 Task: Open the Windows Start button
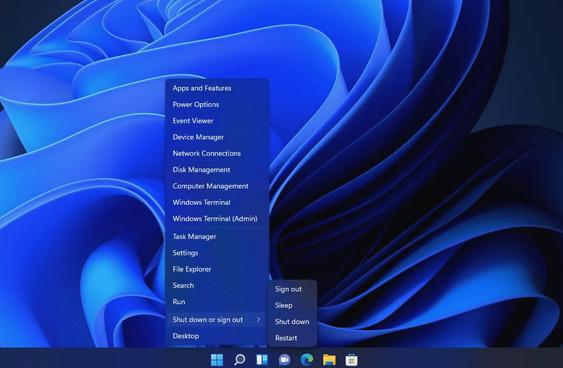tap(217, 359)
